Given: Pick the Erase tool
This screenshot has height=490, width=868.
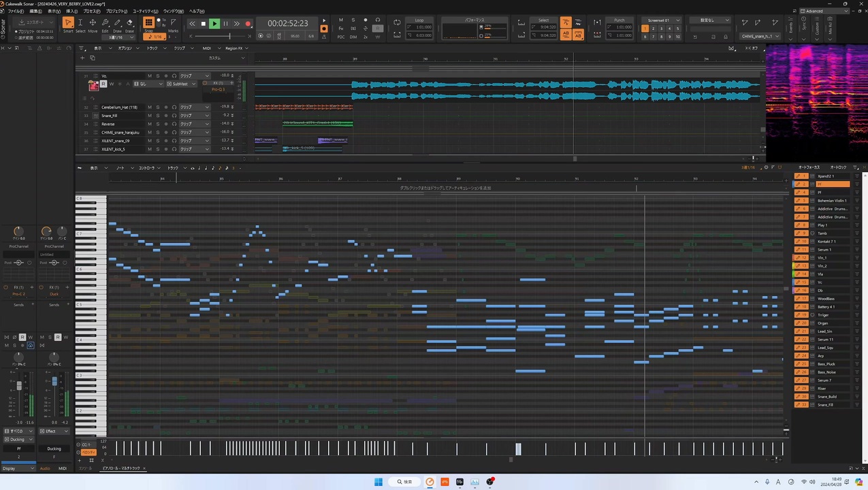Looking at the screenshot, I should [129, 24].
